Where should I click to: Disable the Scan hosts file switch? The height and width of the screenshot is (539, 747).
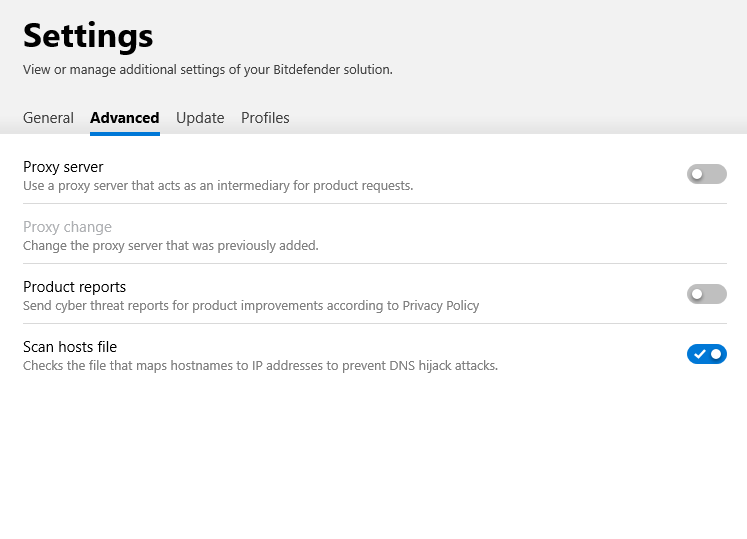click(706, 354)
